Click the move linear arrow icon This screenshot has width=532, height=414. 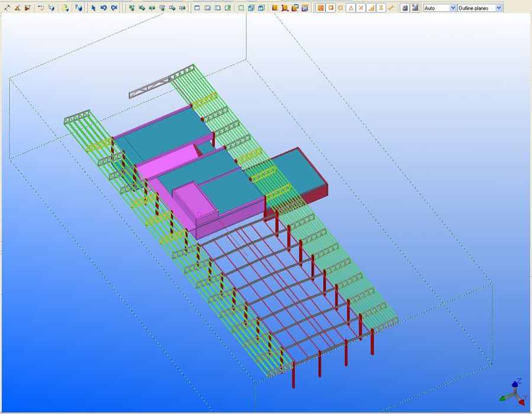tap(172, 8)
